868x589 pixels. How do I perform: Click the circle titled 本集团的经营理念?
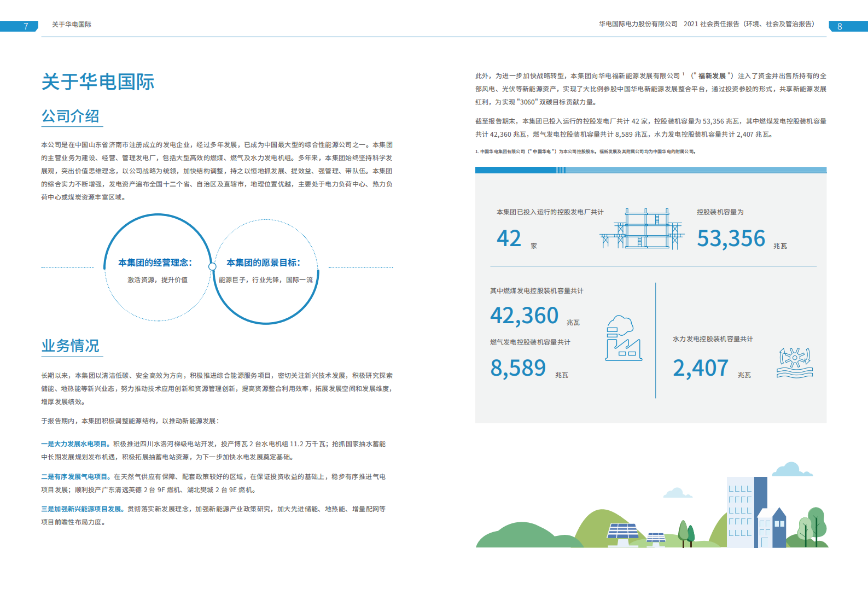[158, 267]
